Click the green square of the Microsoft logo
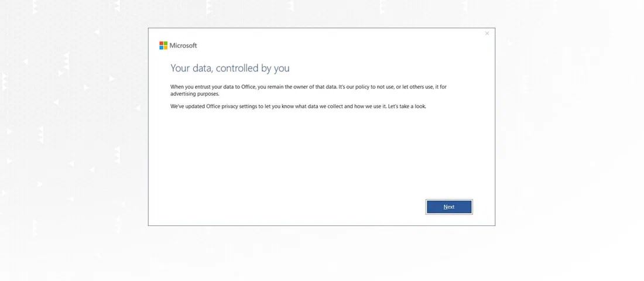644x281 pixels. 165,43
